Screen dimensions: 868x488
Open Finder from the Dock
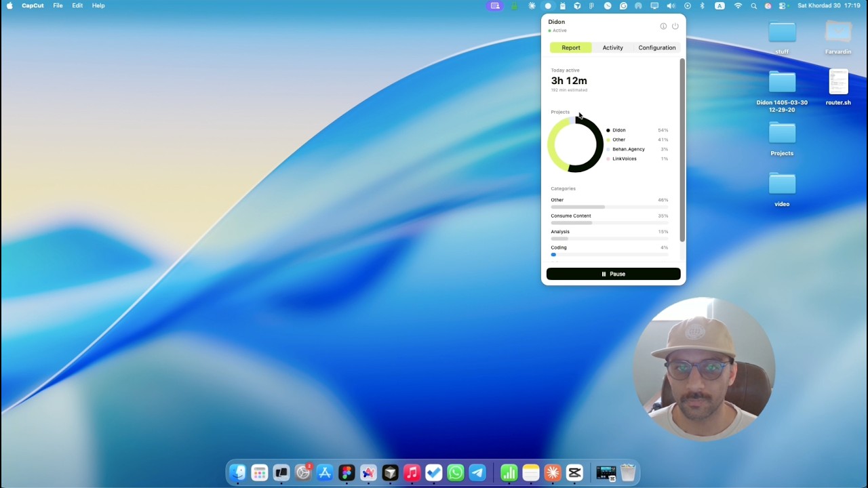(237, 472)
